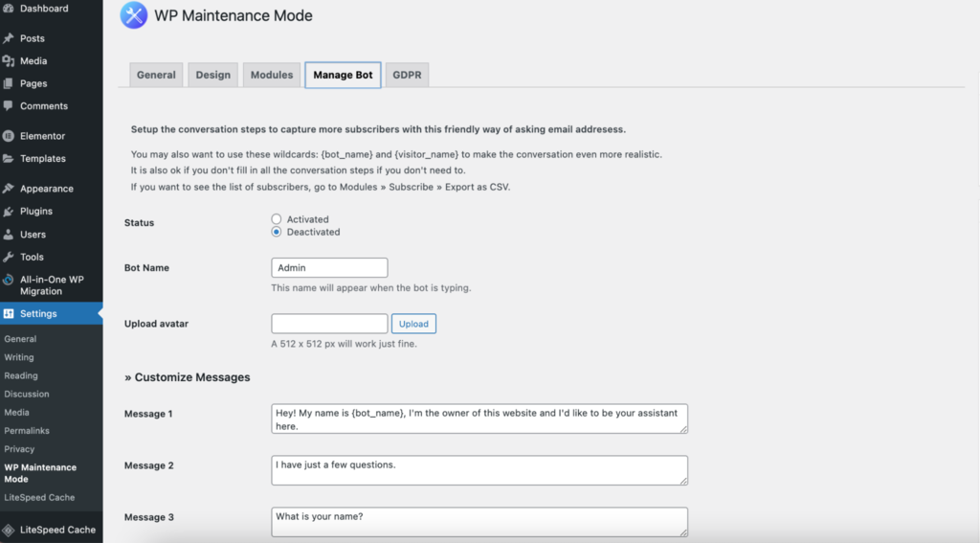
Task: Click the Bot Name input field
Action: click(329, 268)
